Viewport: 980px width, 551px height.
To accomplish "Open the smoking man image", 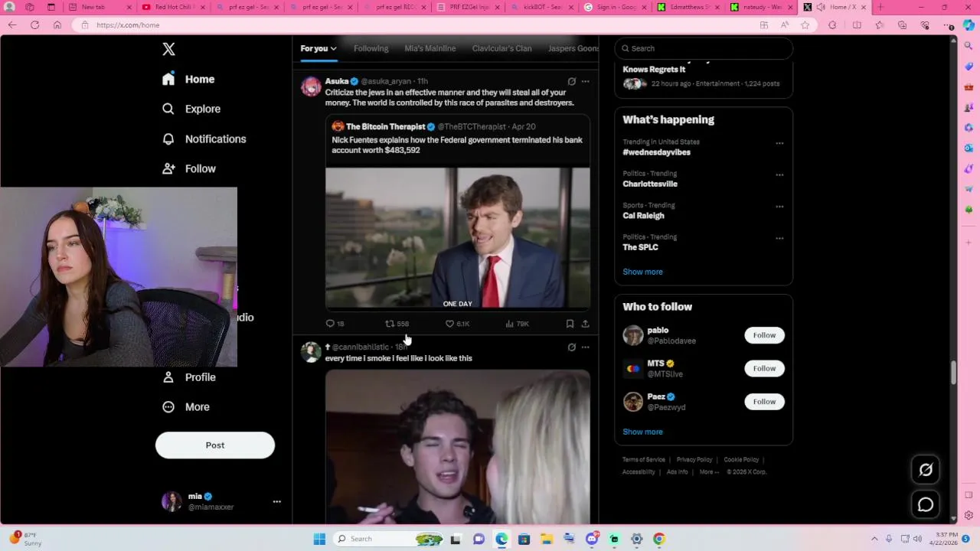I will pos(458,448).
